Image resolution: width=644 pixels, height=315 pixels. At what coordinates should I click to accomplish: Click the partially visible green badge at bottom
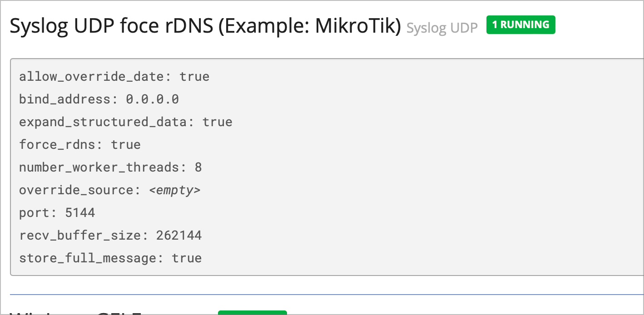click(252, 312)
